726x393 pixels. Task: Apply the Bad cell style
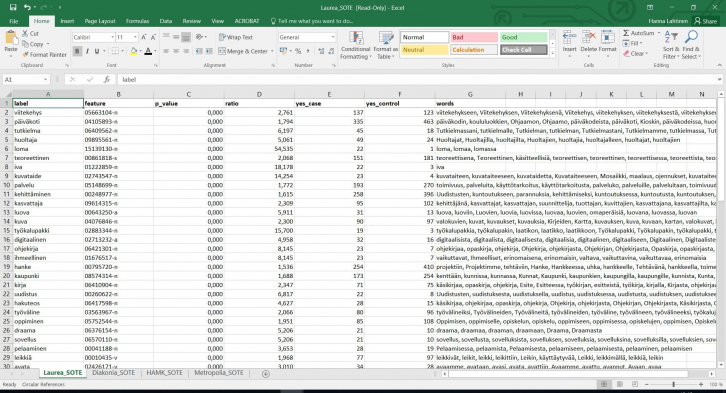[x=474, y=37]
